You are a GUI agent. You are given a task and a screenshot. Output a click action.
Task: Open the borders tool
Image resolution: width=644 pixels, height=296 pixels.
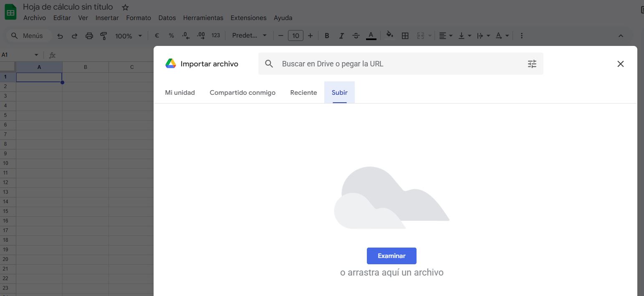coord(405,36)
